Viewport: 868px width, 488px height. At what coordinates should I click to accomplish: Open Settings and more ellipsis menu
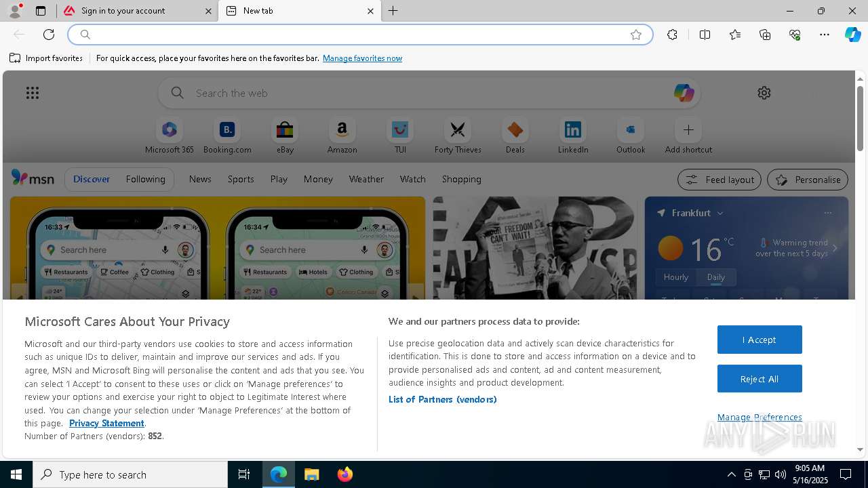(x=825, y=35)
